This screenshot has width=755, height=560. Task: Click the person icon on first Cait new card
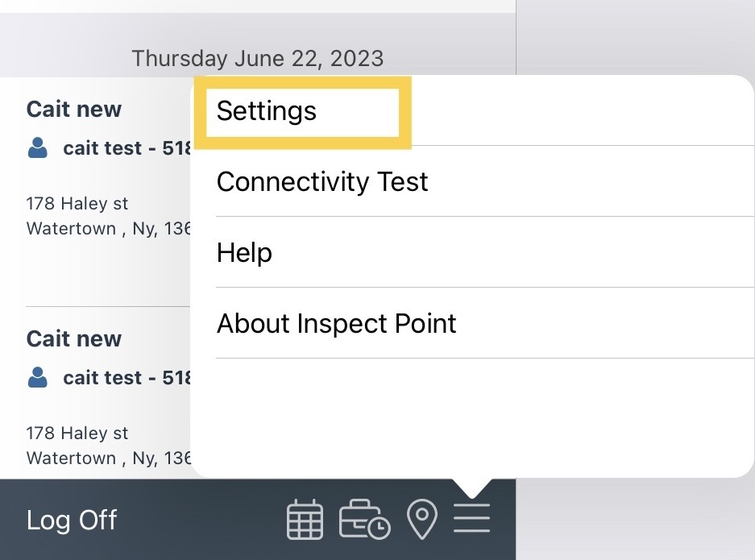point(37,147)
